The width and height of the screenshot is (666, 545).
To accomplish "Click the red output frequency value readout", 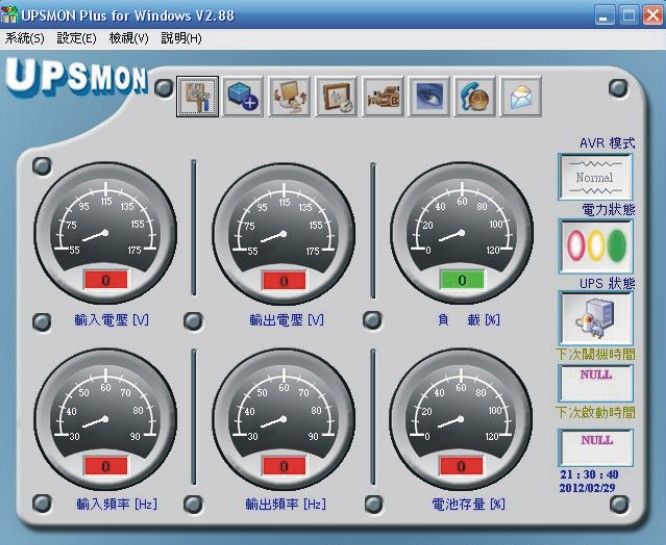I will pyautogui.click(x=284, y=466).
